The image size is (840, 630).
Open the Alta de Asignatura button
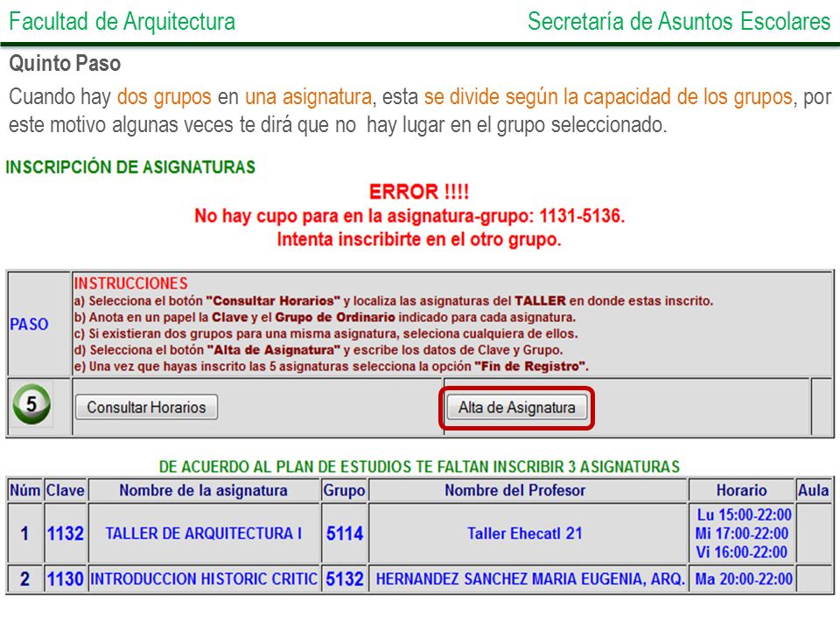coord(516,408)
